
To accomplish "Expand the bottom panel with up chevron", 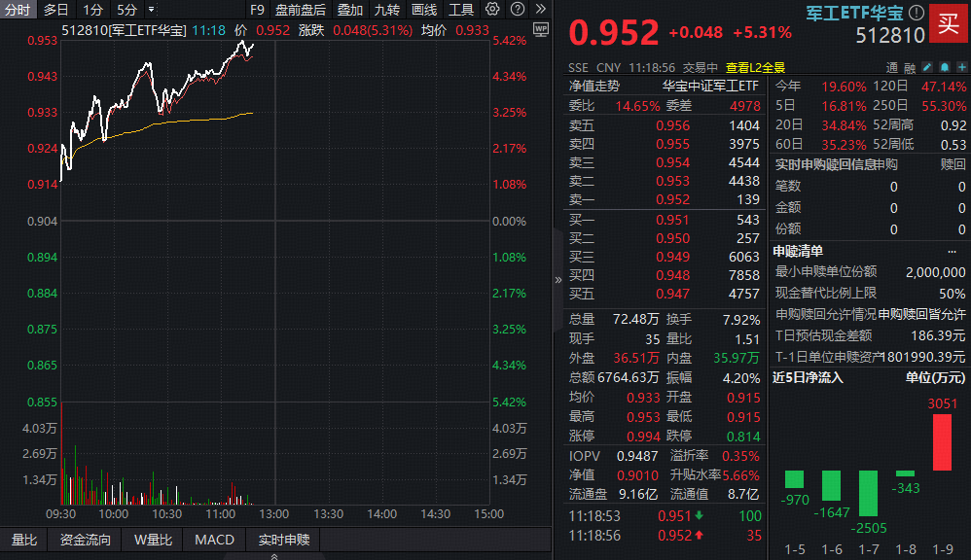I will [x=274, y=555].
